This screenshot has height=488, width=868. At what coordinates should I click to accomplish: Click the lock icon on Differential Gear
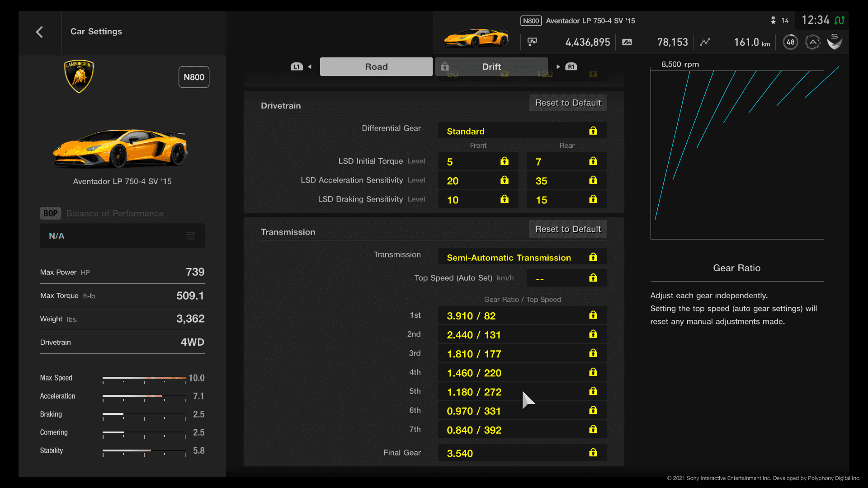coord(593,131)
